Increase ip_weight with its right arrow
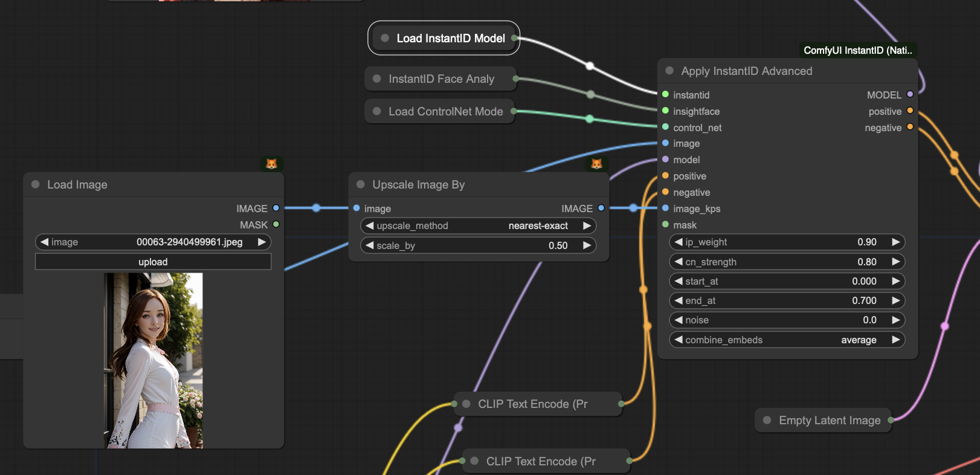The height and width of the screenshot is (475, 980). (x=896, y=242)
